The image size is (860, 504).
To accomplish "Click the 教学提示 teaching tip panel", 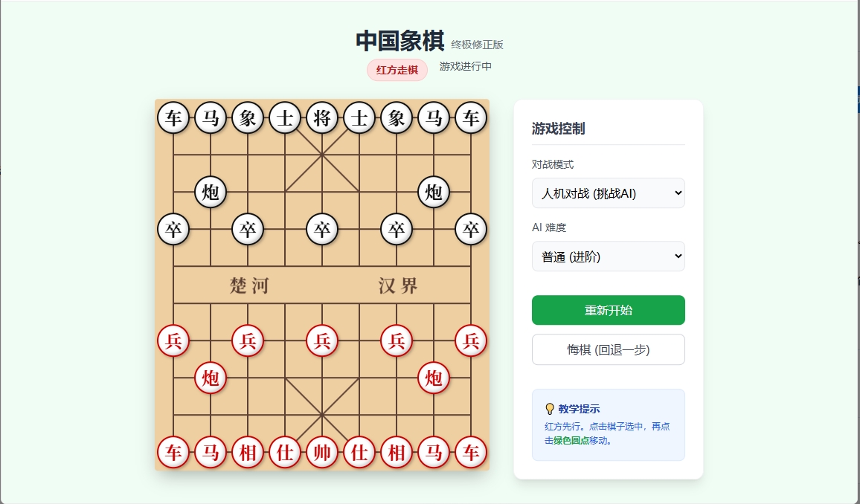I will coord(608,424).
